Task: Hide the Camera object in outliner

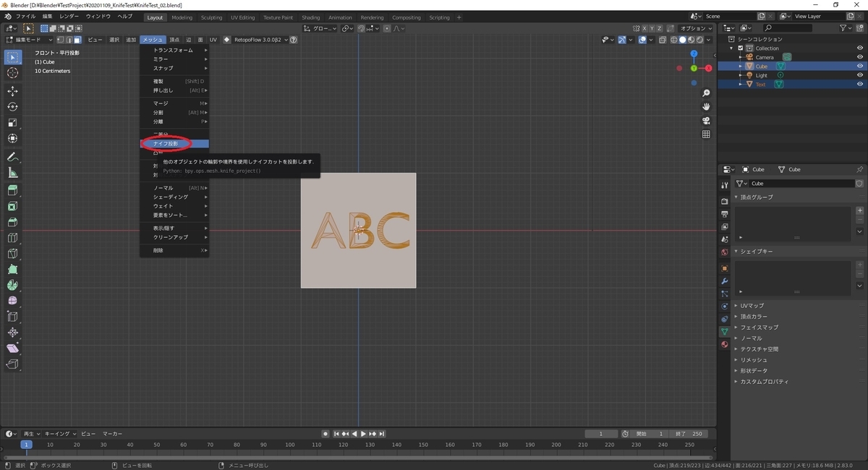Action: pyautogui.click(x=860, y=57)
